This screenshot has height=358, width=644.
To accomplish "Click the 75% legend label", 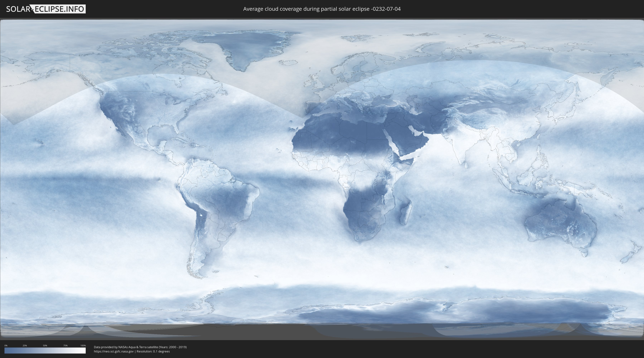I will (65, 345).
